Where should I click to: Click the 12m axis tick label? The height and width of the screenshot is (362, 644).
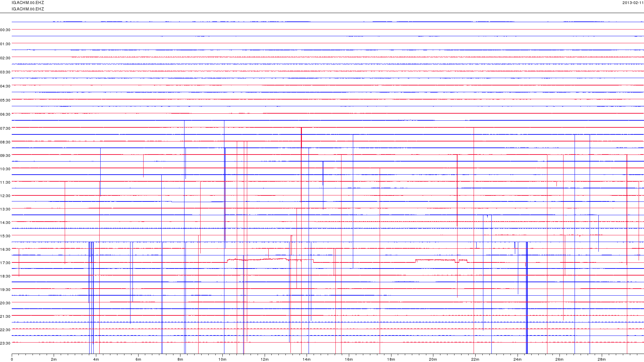(x=265, y=359)
